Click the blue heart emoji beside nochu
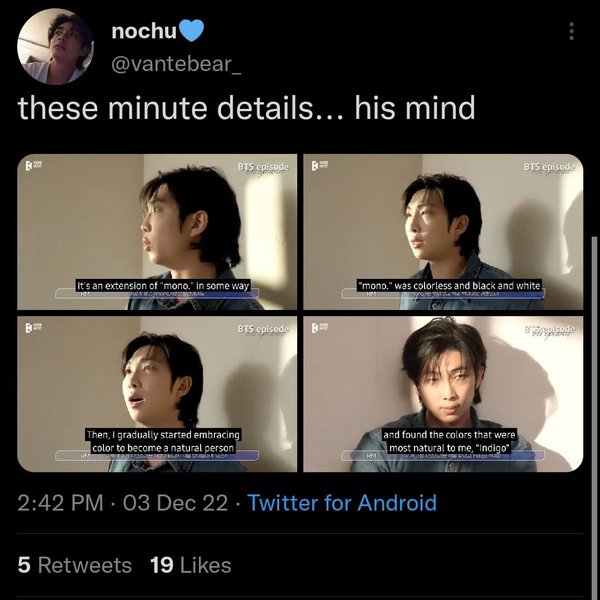 pos(190,32)
